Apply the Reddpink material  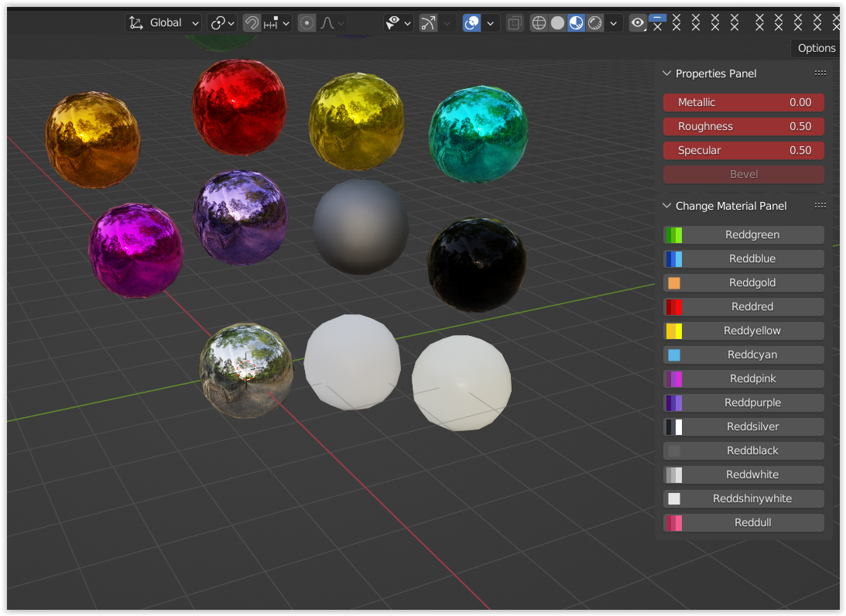click(744, 378)
